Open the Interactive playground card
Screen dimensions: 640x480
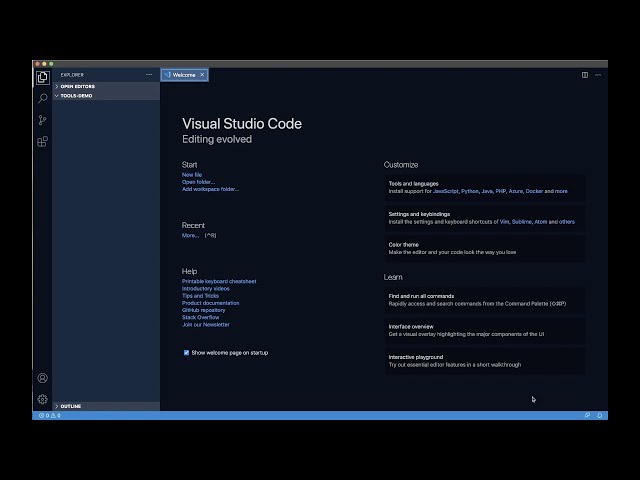[x=485, y=361]
